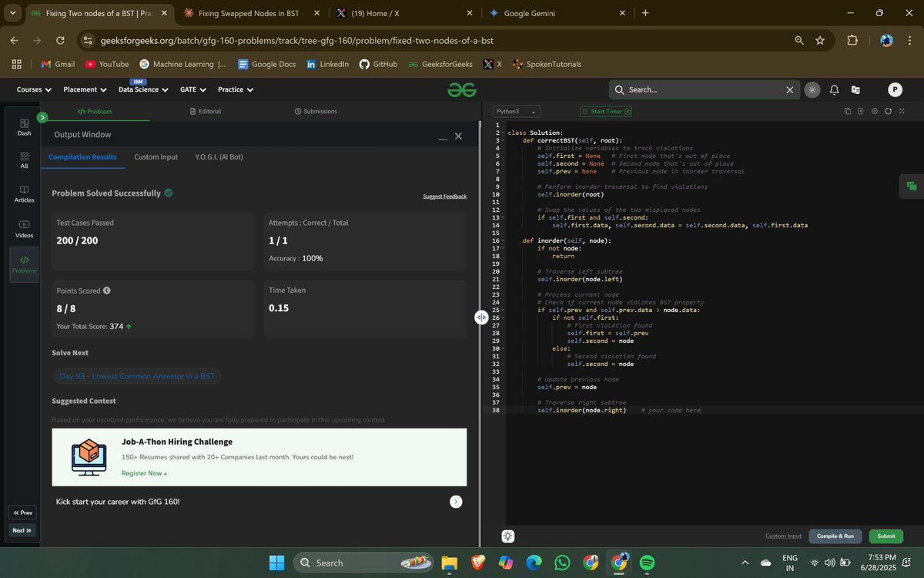Switch to the Problem tab
This screenshot has width=924, height=578.
[x=95, y=112]
